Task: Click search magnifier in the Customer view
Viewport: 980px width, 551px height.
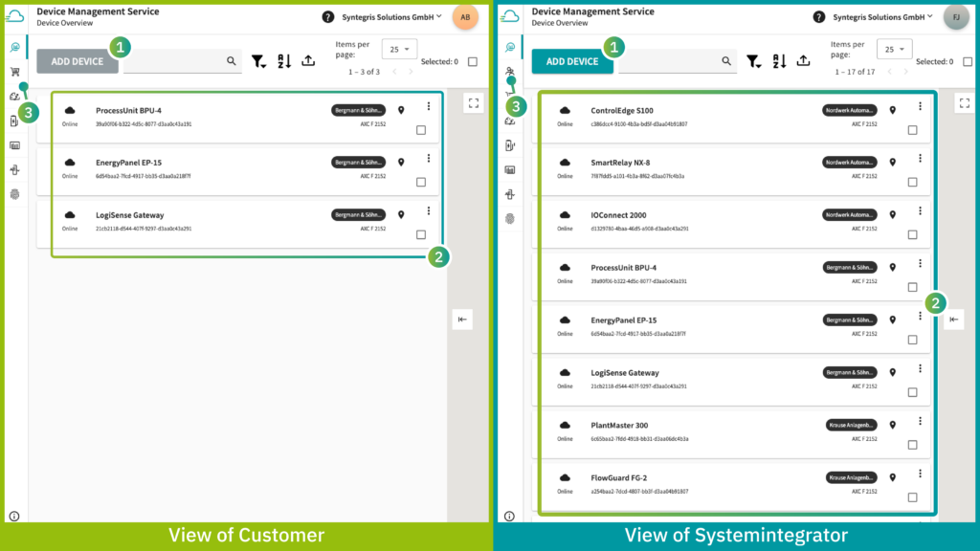Action: 232,61
